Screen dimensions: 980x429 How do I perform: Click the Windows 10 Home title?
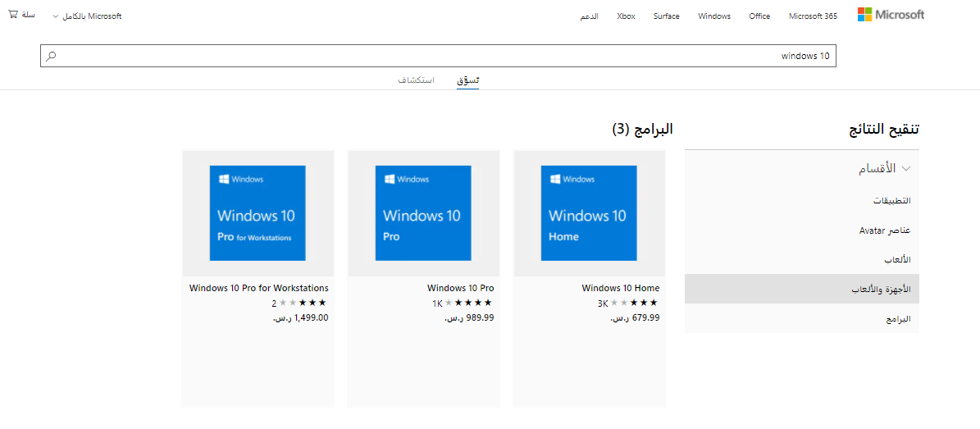point(621,288)
